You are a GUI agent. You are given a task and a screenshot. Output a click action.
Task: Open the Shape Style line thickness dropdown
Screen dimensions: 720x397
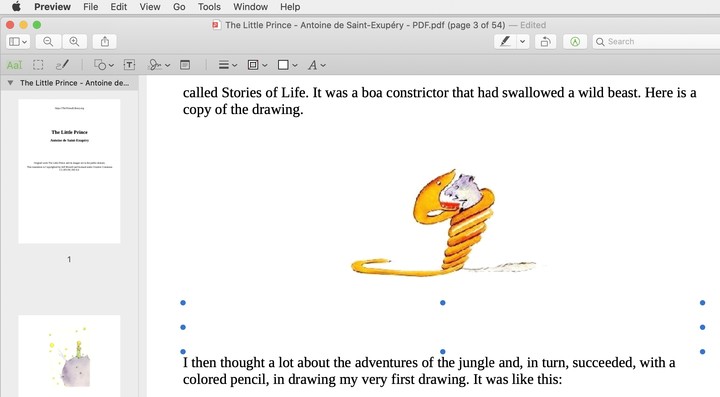pos(228,65)
